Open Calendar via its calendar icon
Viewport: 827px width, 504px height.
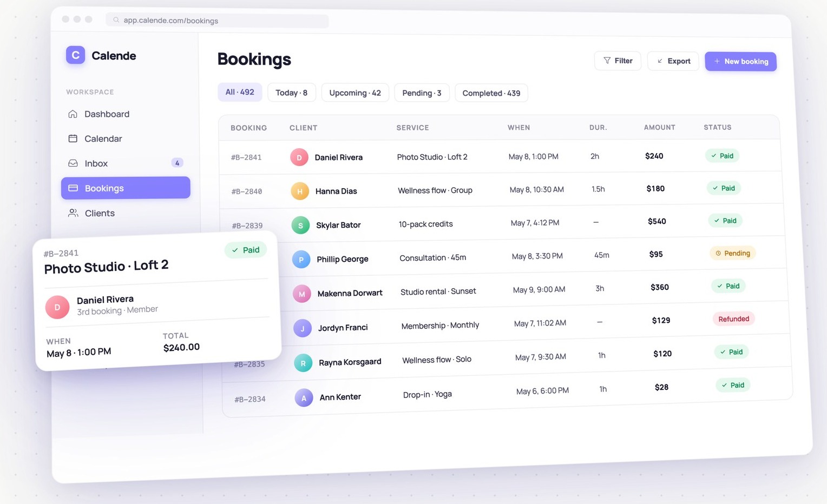pyautogui.click(x=73, y=138)
